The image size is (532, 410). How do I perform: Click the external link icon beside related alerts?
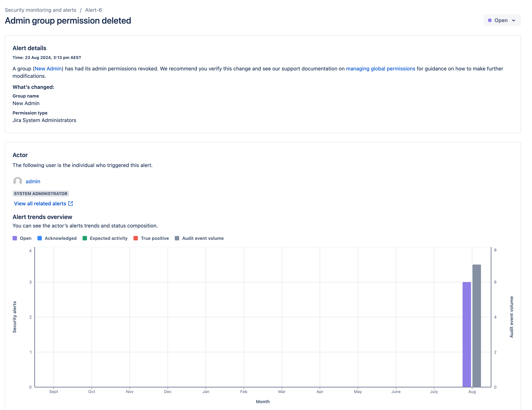(x=71, y=204)
